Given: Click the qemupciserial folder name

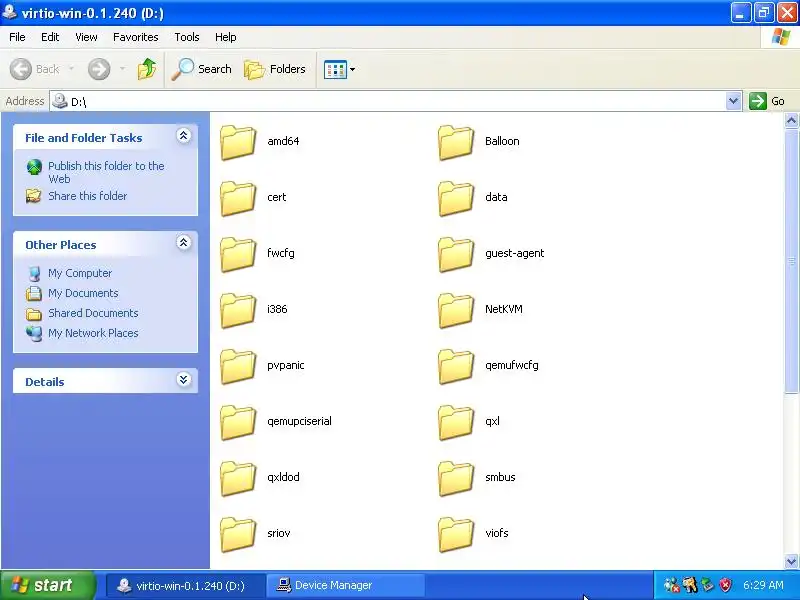Looking at the screenshot, I should (x=299, y=421).
